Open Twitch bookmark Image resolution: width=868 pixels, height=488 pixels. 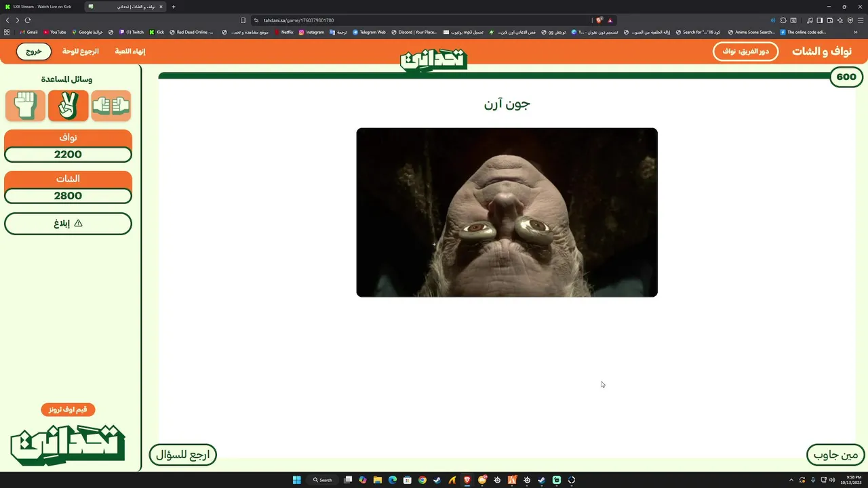click(x=132, y=32)
